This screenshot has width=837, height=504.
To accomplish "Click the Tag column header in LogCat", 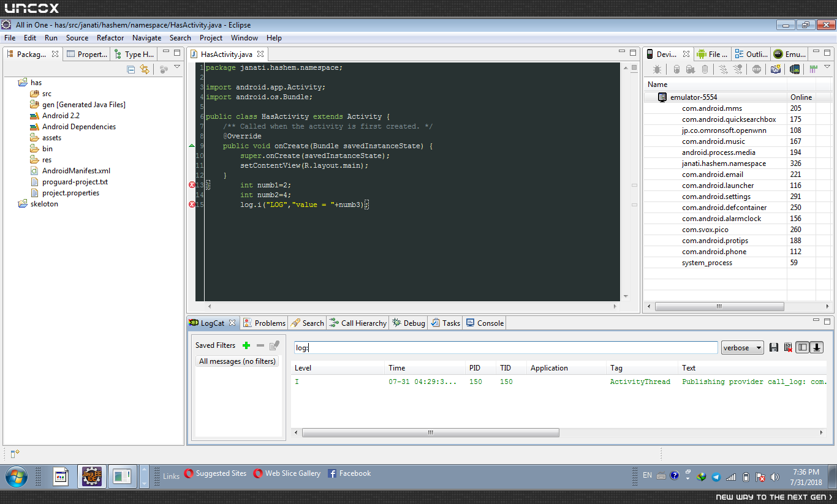I will [x=642, y=368].
